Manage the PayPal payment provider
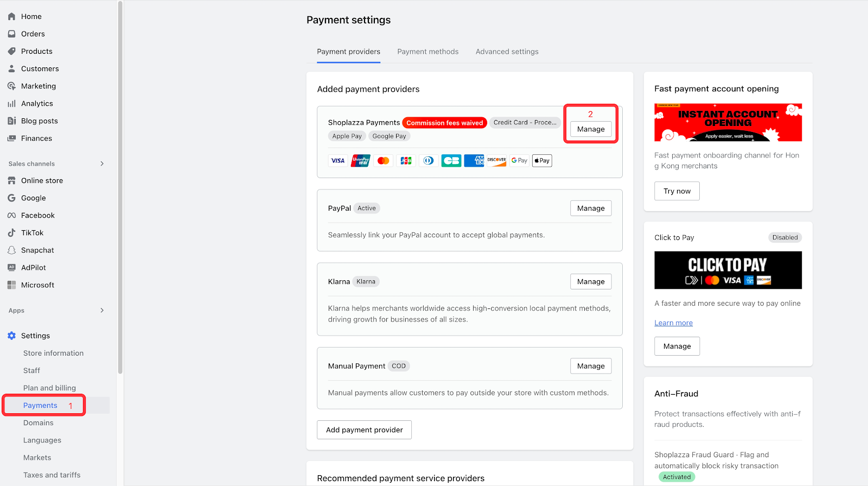 [x=590, y=209]
